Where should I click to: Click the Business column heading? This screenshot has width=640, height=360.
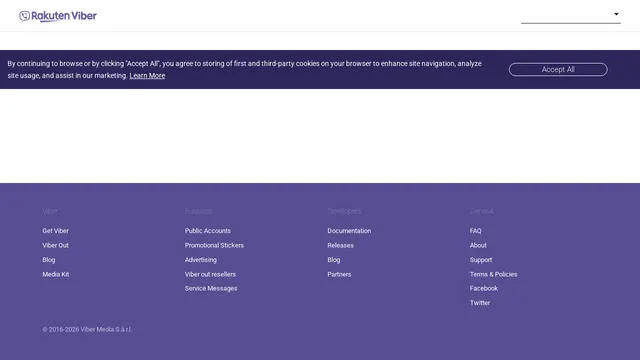pos(198,211)
